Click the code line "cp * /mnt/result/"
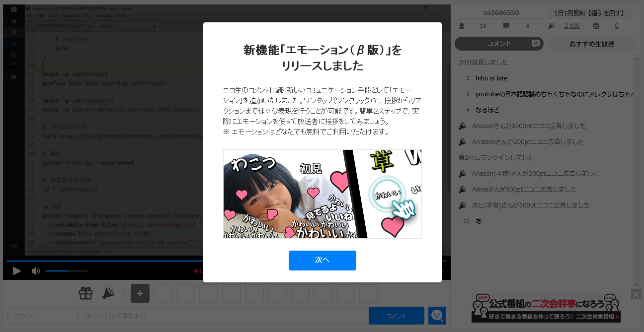Viewport: 644px width, 332px height. tap(70, 189)
